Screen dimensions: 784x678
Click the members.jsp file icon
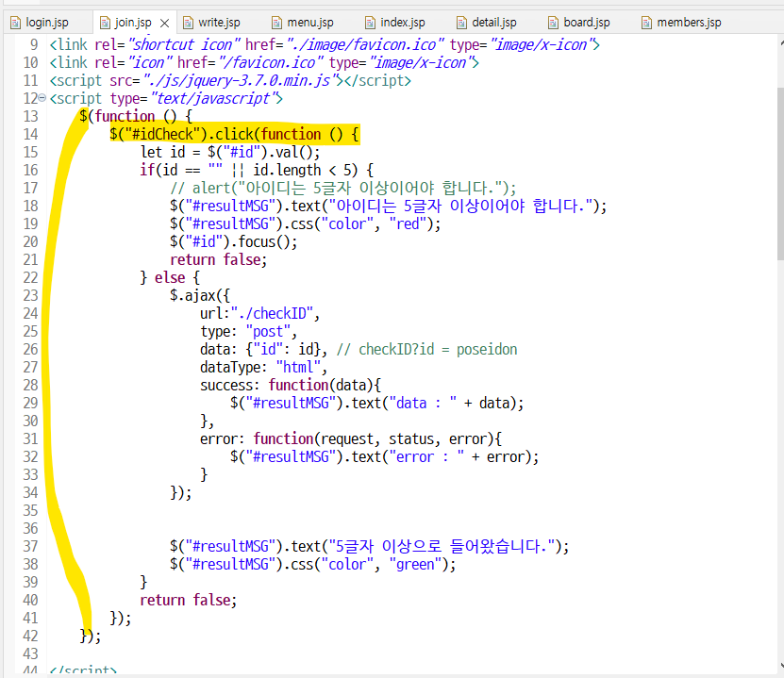647,23
